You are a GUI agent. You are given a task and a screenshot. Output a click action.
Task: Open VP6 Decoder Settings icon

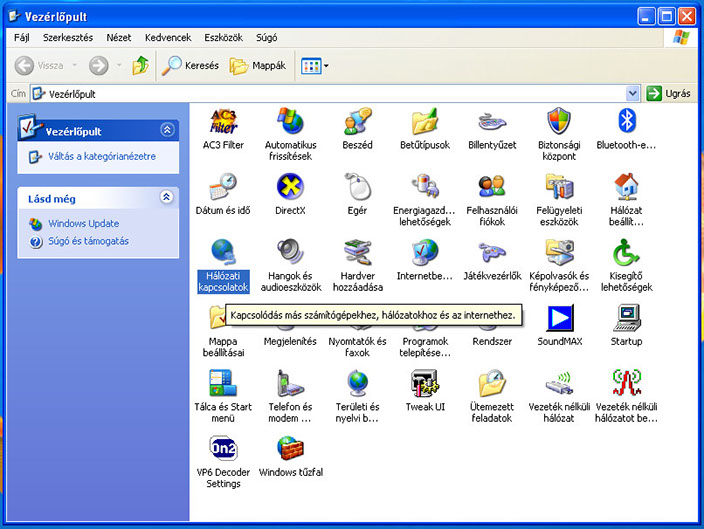click(x=223, y=449)
